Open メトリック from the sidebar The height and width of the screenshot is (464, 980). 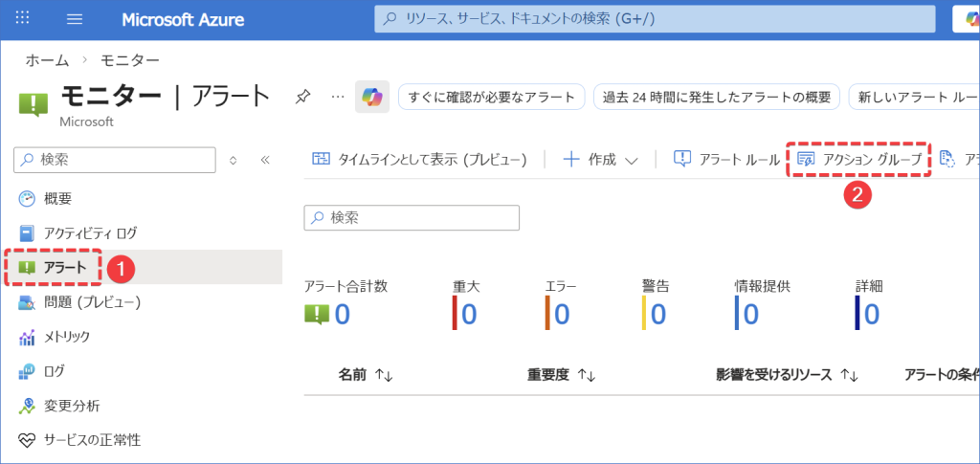tap(67, 337)
